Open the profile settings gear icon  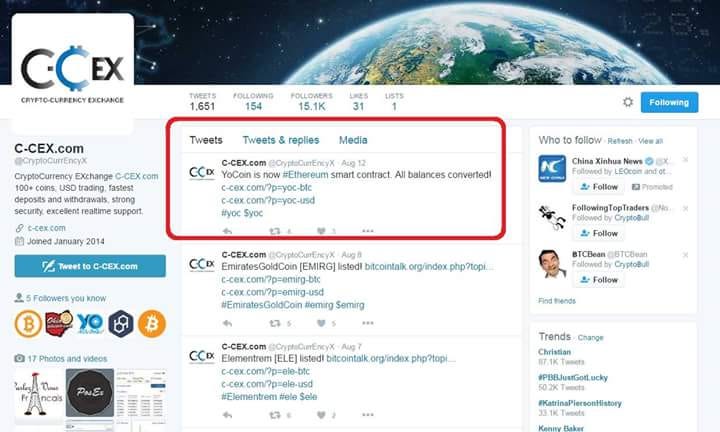[x=628, y=102]
